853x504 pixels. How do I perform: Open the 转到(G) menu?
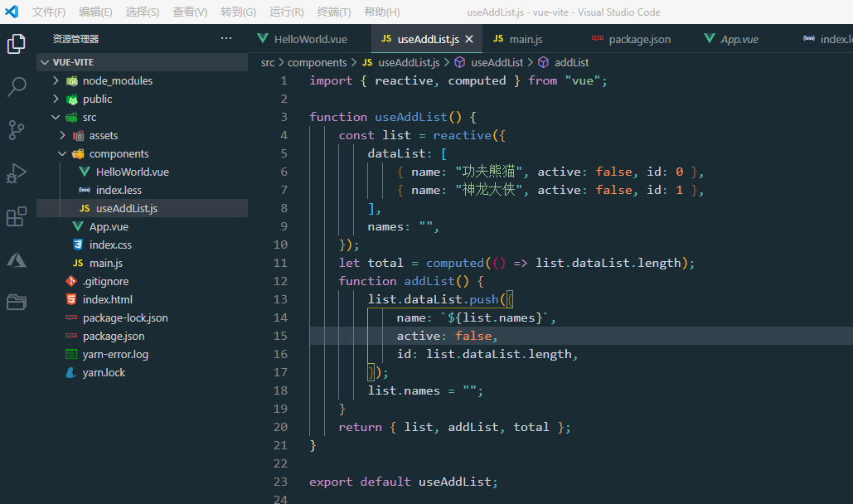tap(238, 12)
